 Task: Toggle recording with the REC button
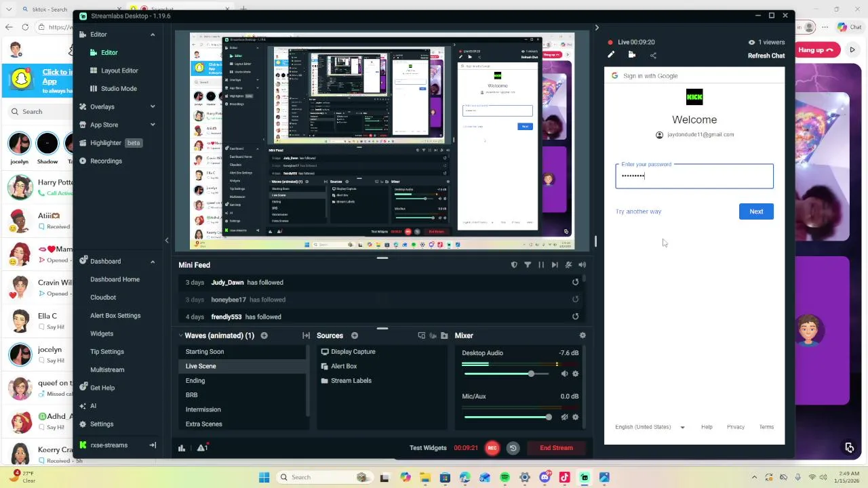pyautogui.click(x=492, y=448)
